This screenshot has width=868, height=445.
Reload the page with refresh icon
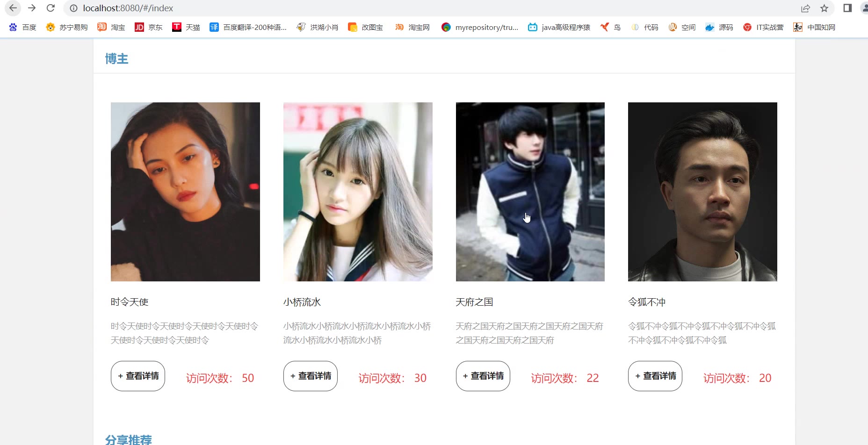coord(51,8)
